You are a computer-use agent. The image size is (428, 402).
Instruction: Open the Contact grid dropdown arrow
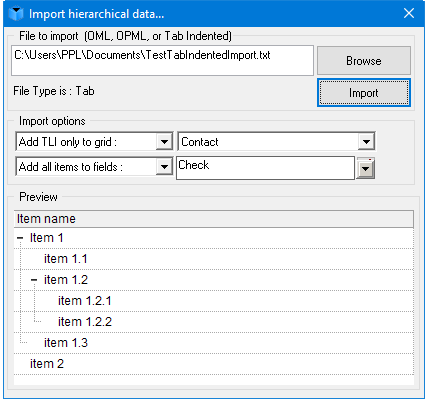click(x=366, y=142)
